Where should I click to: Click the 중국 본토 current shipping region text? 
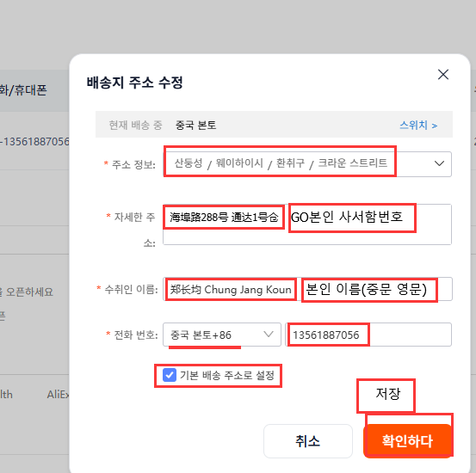195,125
